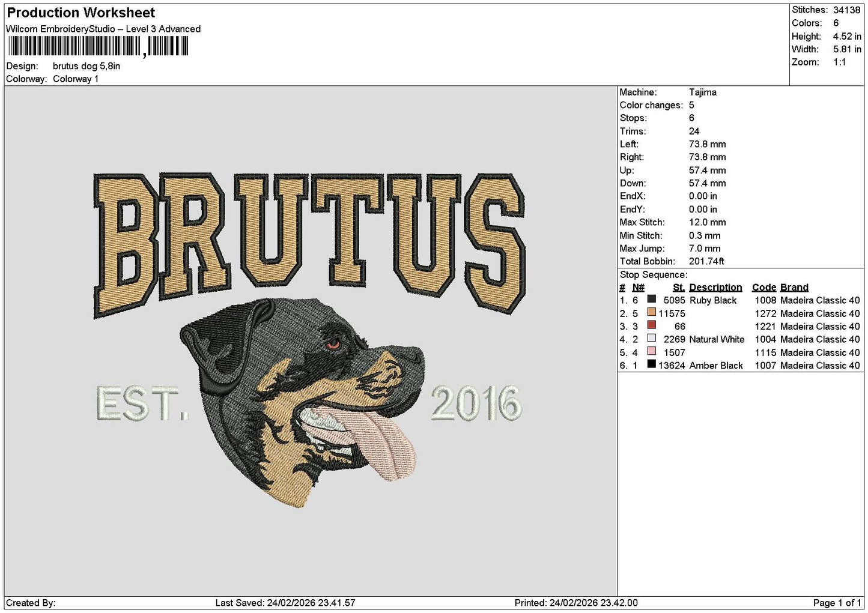Click the design name 'brutus dog 5,8in'

pyautogui.click(x=86, y=66)
